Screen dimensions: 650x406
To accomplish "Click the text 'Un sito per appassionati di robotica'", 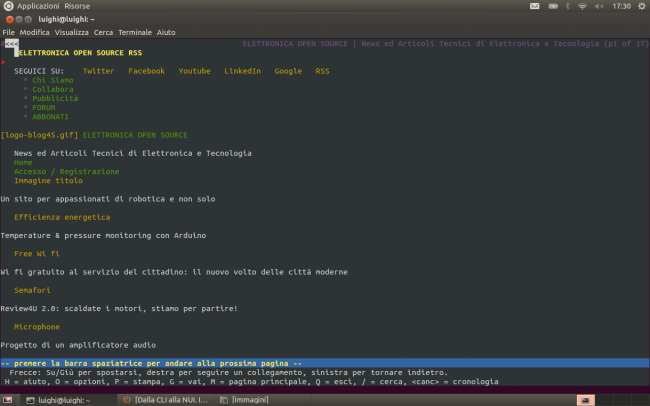I will 82,199.
